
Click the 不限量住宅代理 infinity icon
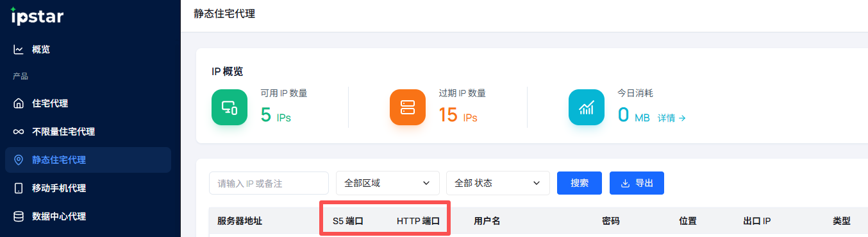point(19,132)
